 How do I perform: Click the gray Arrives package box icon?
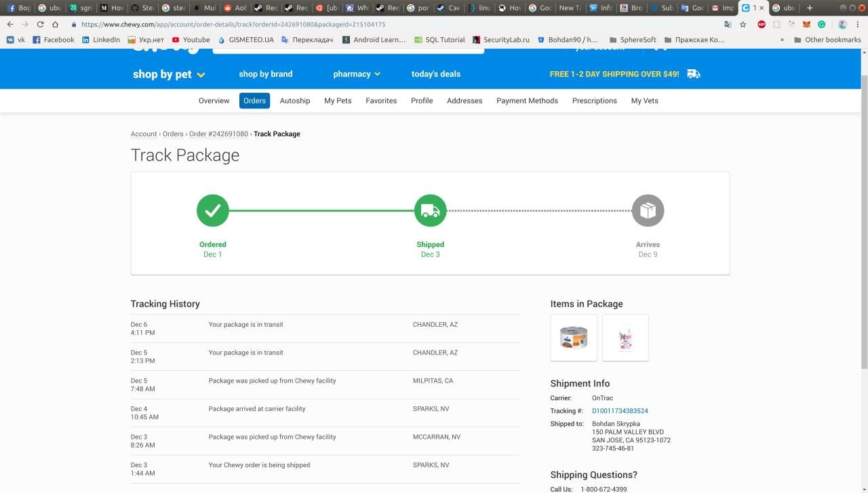(x=648, y=211)
